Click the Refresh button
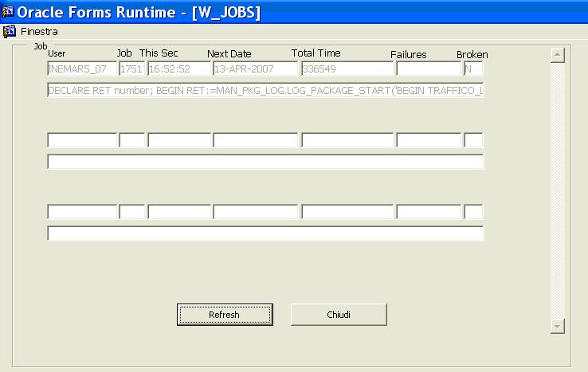Screen dimensions: 588x372 click(x=225, y=315)
